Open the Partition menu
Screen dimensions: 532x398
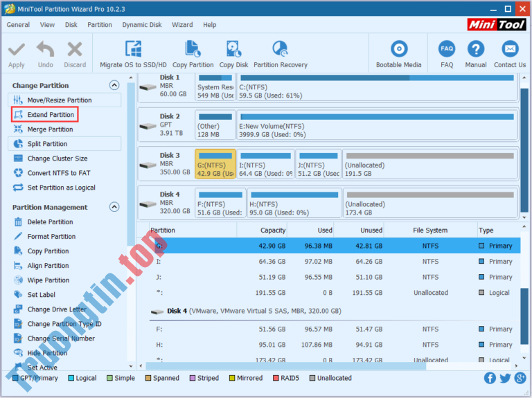(100, 25)
